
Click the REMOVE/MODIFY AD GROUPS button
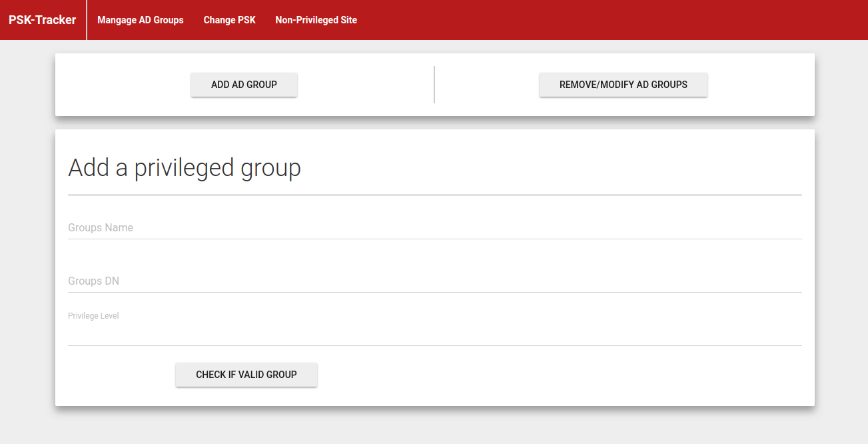click(624, 85)
